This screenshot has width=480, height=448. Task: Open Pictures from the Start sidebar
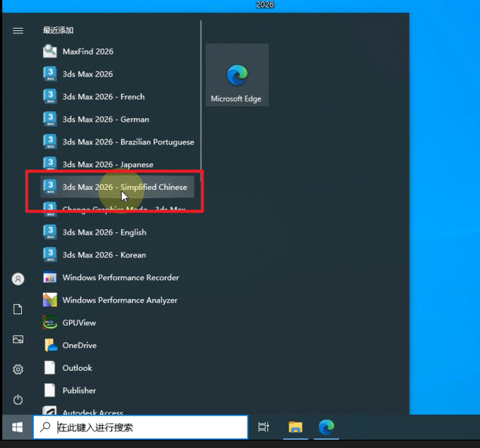[18, 339]
